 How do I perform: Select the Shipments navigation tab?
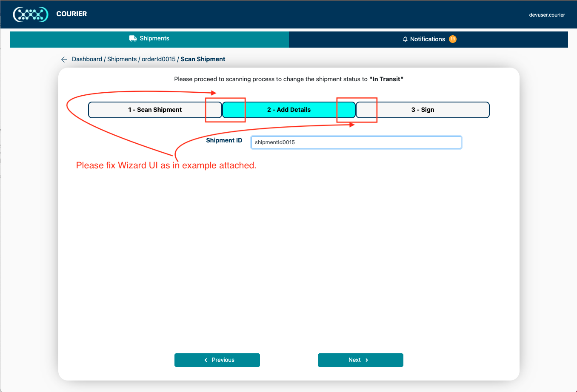point(149,38)
